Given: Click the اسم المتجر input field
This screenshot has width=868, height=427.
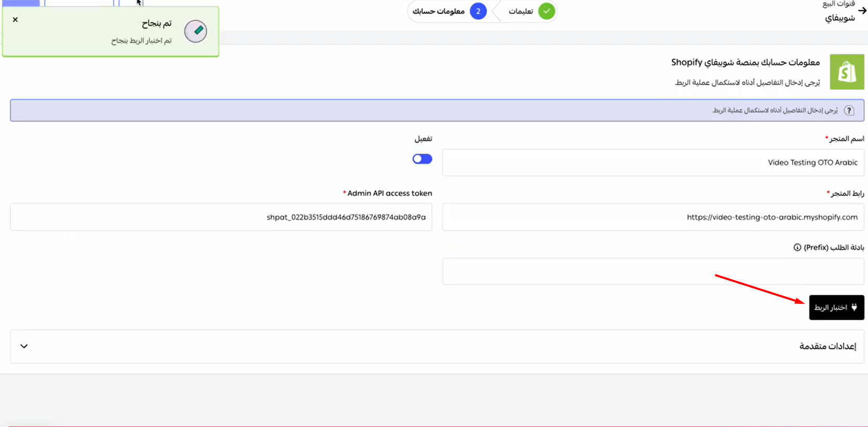Looking at the screenshot, I should pos(653,162).
